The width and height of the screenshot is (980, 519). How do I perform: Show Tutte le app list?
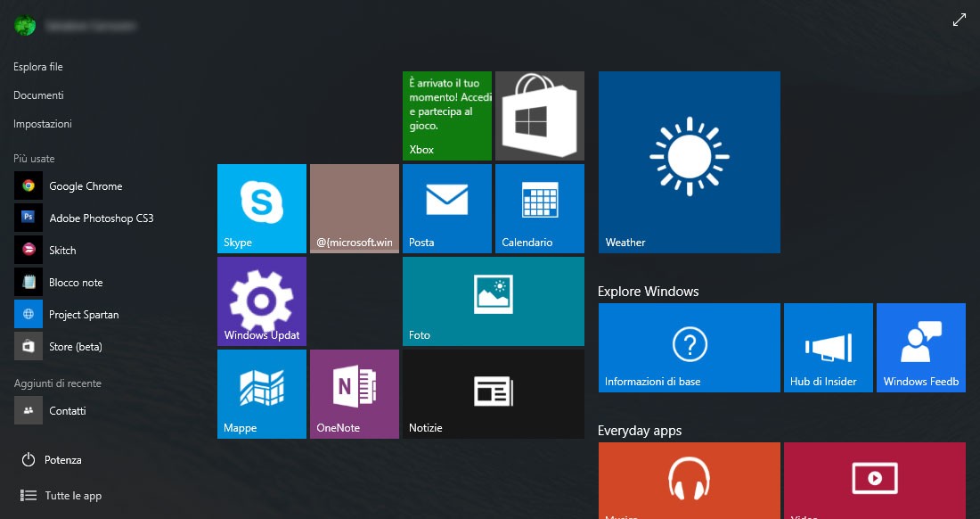61,495
